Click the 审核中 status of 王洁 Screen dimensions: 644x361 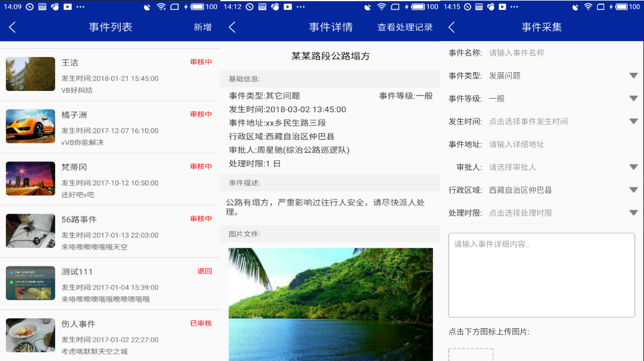[x=201, y=62]
